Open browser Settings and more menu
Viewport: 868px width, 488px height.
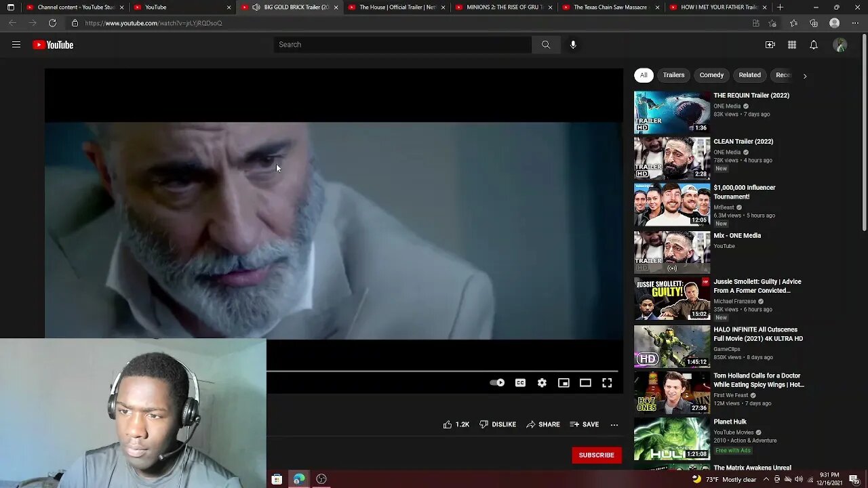(x=855, y=23)
